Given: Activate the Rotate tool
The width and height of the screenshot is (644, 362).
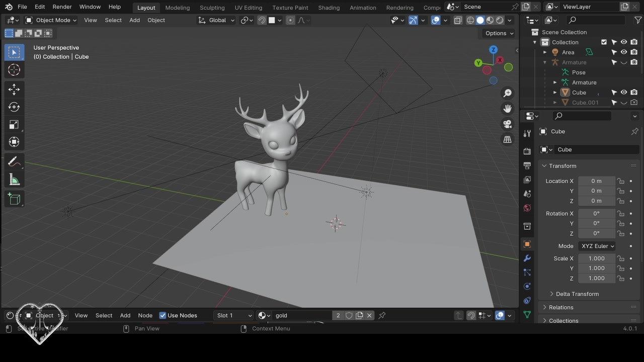Looking at the screenshot, I should tap(14, 107).
